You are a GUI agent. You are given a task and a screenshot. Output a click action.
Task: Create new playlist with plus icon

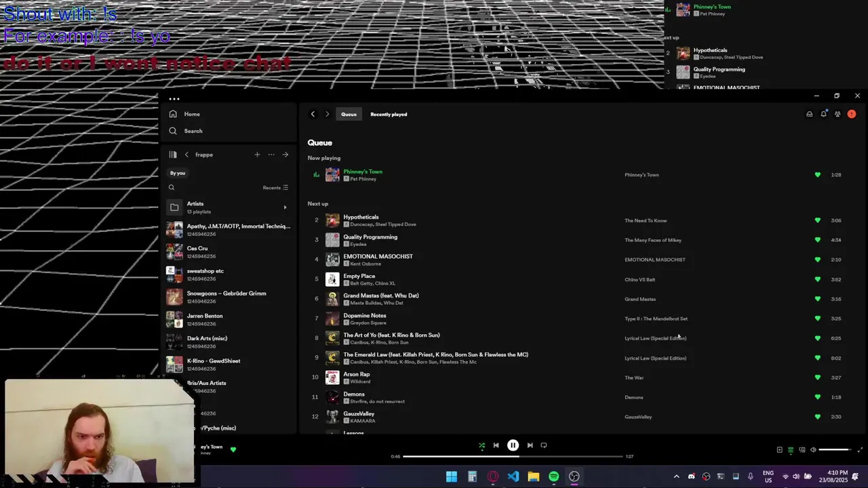[x=257, y=155]
